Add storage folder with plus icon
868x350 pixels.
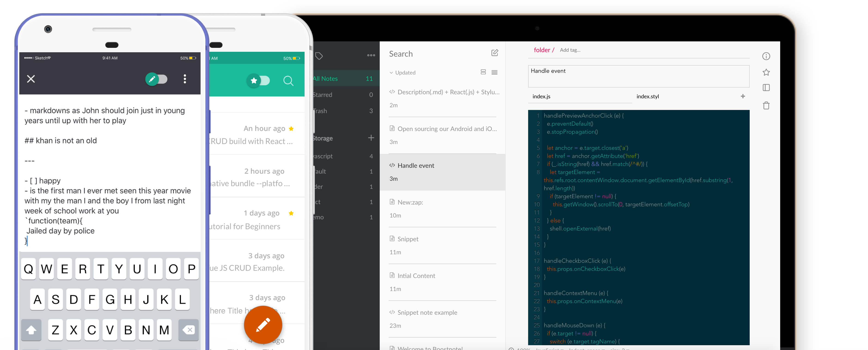371,138
